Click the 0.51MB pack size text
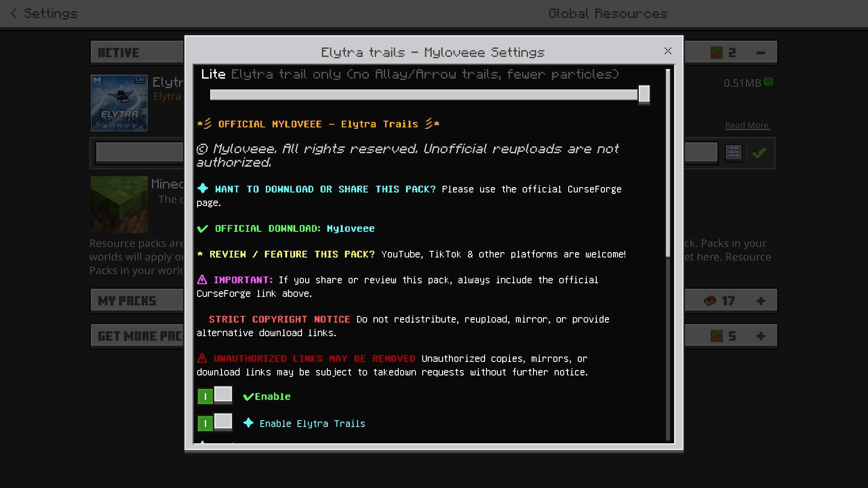The width and height of the screenshot is (868, 488). pos(742,83)
